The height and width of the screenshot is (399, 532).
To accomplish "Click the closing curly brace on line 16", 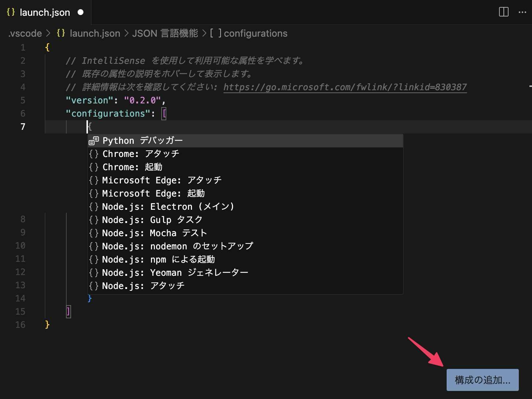I will [x=47, y=325].
